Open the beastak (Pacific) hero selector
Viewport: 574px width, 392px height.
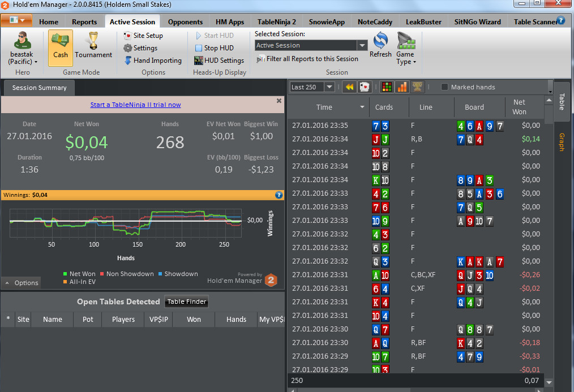22,48
